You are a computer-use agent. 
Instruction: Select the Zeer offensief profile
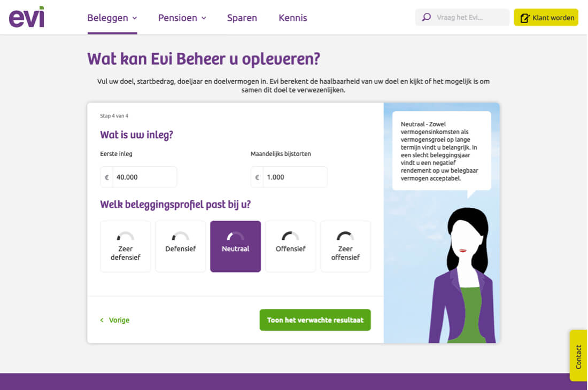(x=345, y=246)
